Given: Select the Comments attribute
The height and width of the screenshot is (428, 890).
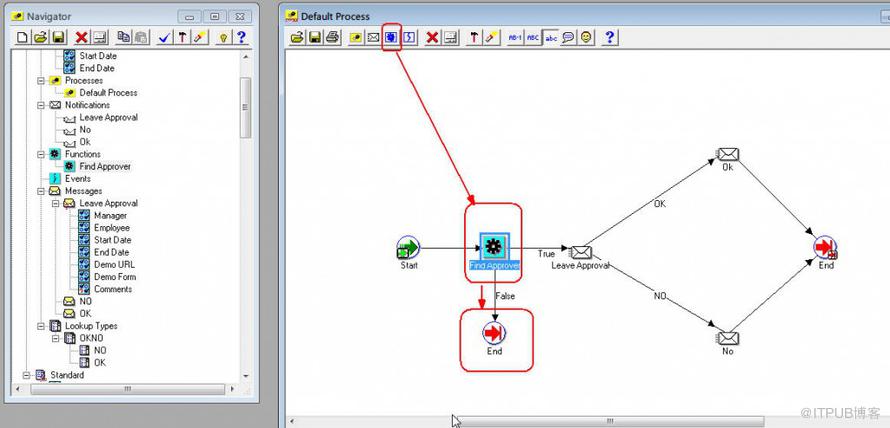Looking at the screenshot, I should pos(113,289).
